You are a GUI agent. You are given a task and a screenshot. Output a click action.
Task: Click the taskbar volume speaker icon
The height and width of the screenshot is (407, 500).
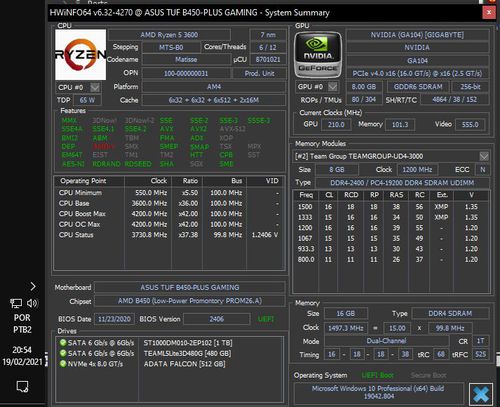[x=32, y=303]
